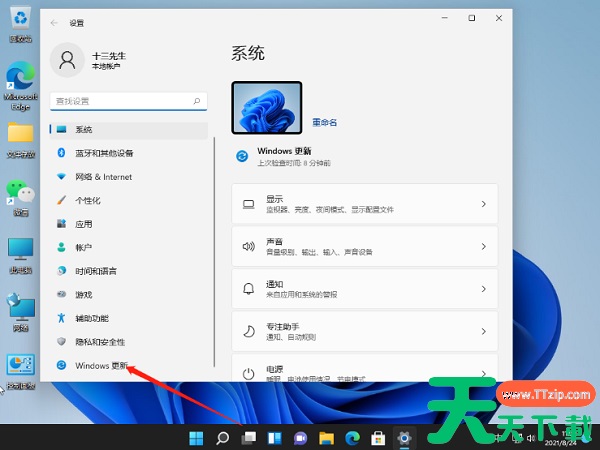Screen dimensions: 600x450
Task: Open Windows 更新 in sidebar
Action: tap(129, 365)
